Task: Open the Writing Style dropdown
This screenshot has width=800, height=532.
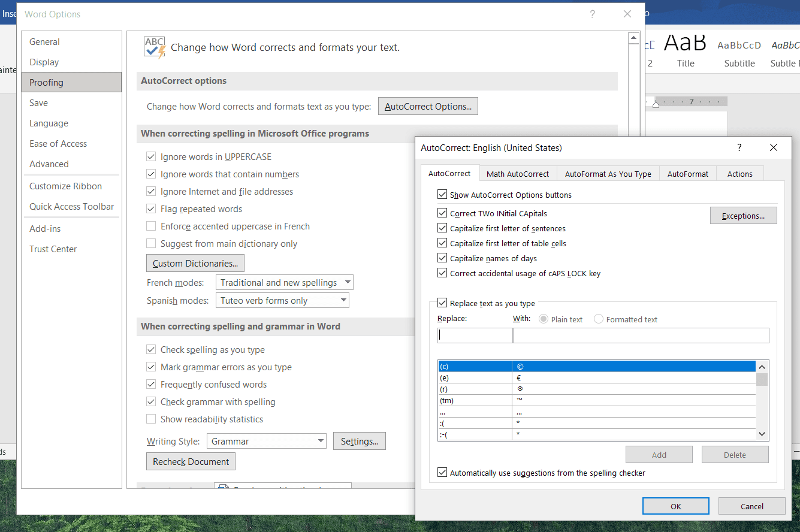Action: 266,442
